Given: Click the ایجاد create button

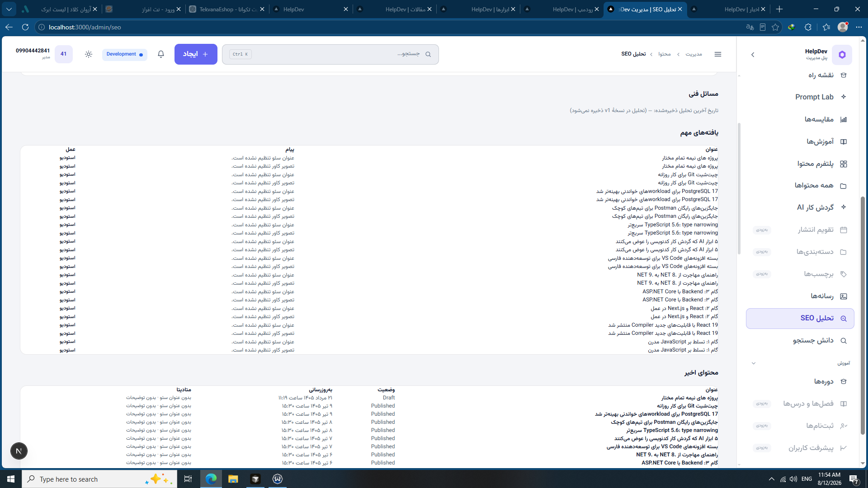Looking at the screenshot, I should coord(196,54).
